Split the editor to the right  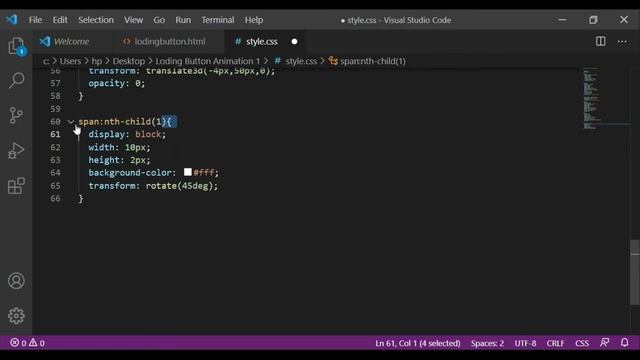(x=600, y=41)
